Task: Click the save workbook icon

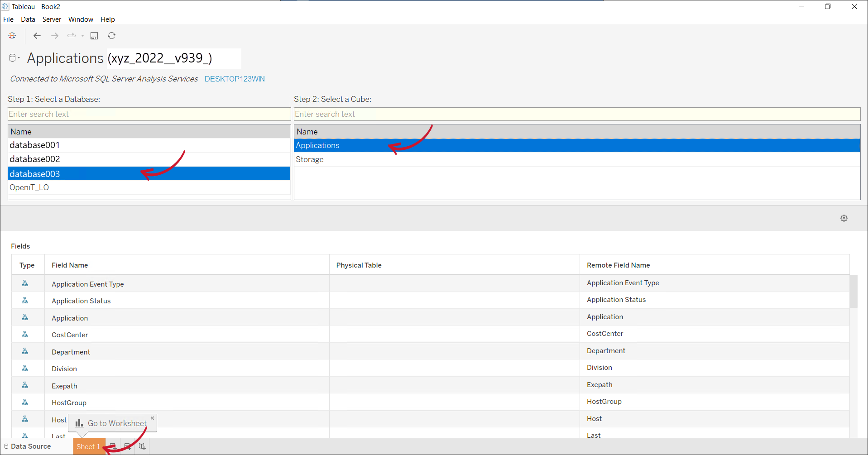Action: 94,36
